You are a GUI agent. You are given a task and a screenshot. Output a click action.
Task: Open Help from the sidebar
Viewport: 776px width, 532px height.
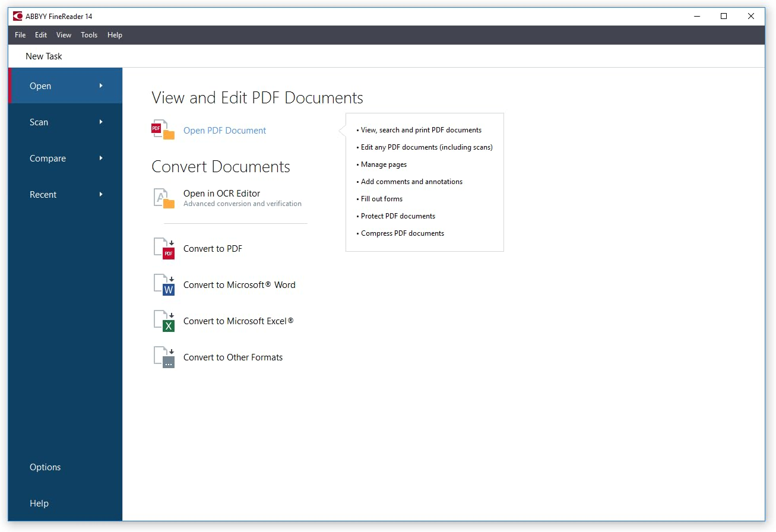click(39, 503)
